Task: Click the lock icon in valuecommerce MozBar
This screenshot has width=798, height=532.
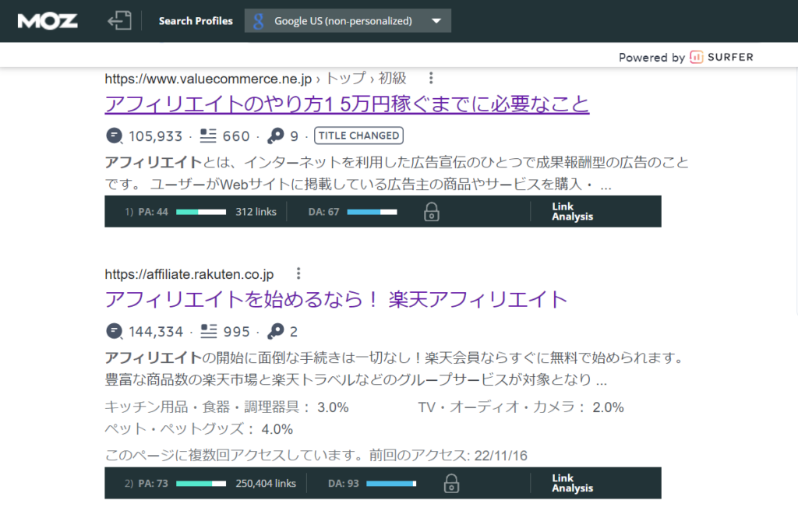Action: point(432,212)
